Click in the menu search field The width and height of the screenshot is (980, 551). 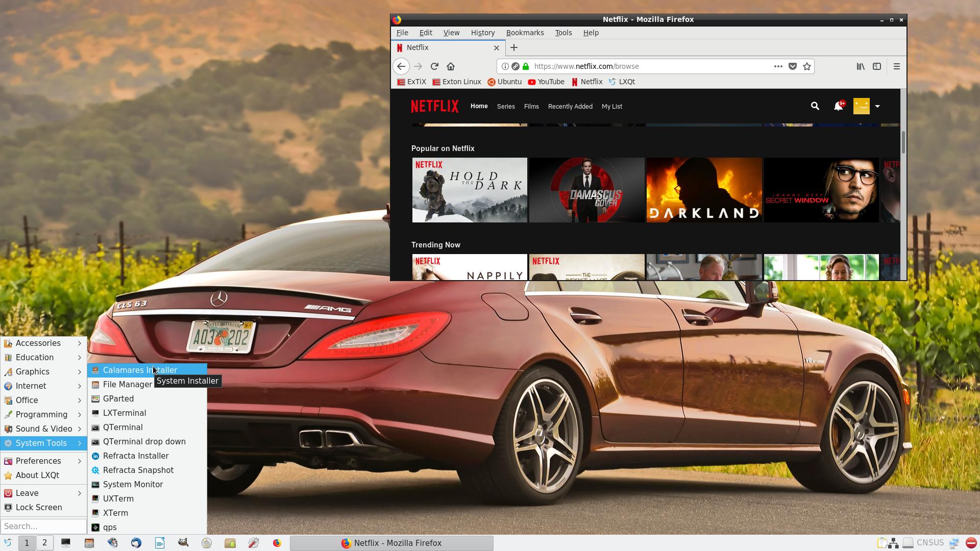click(43, 526)
